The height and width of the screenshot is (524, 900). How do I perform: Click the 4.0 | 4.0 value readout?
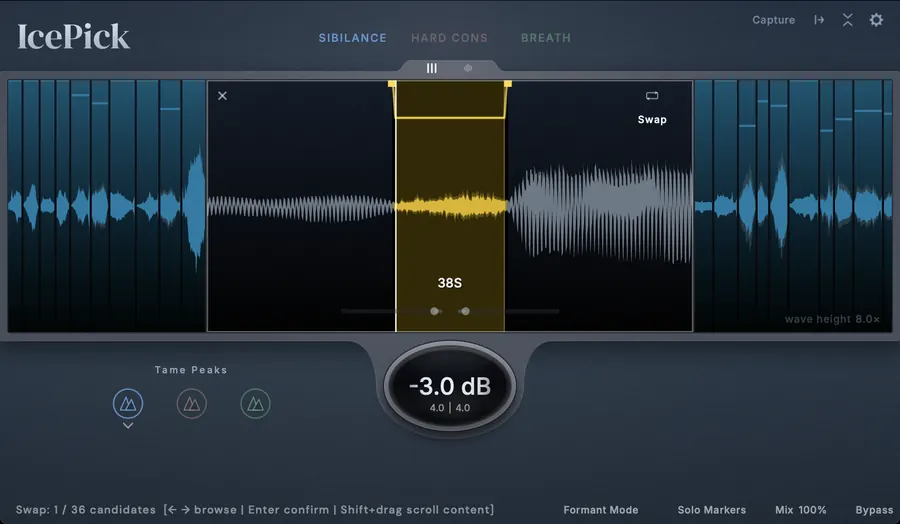450,407
